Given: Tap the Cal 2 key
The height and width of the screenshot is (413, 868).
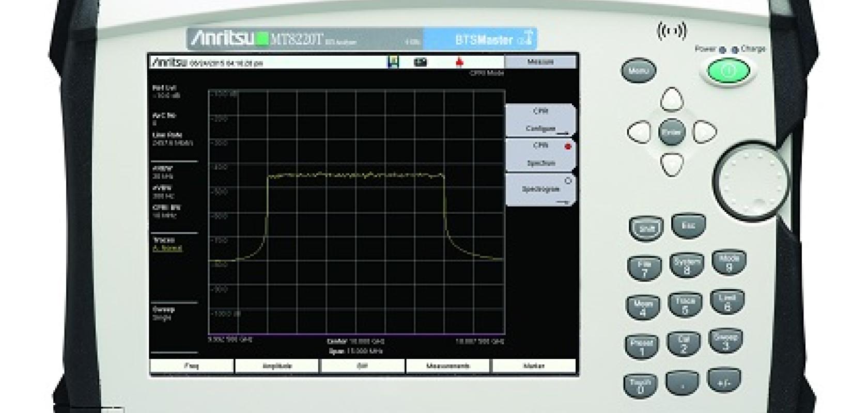Looking at the screenshot, I should 684,343.
